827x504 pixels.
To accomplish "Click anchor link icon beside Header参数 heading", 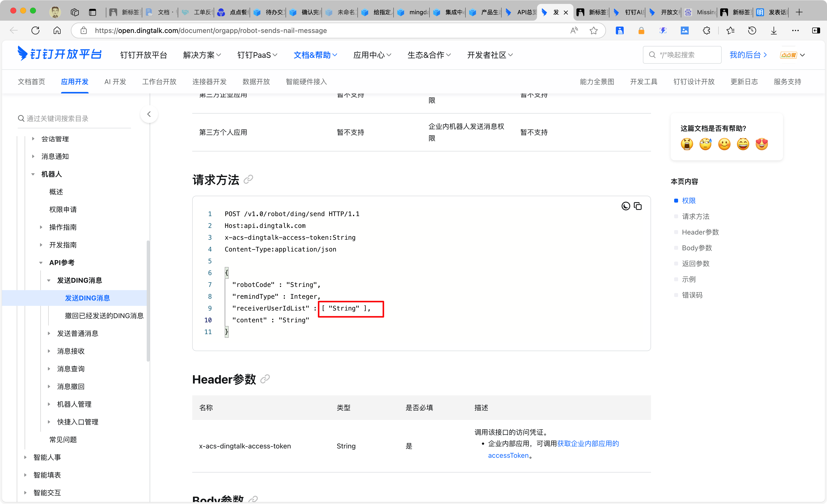I will pos(265,379).
